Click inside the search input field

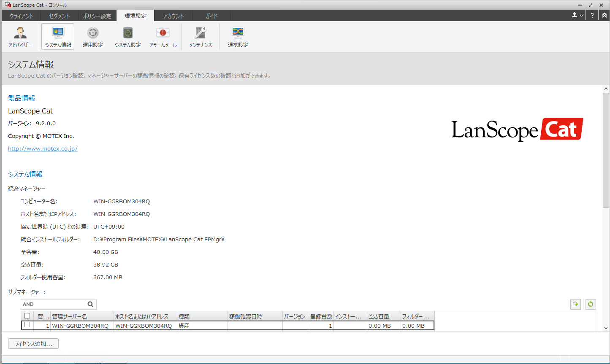(51, 304)
